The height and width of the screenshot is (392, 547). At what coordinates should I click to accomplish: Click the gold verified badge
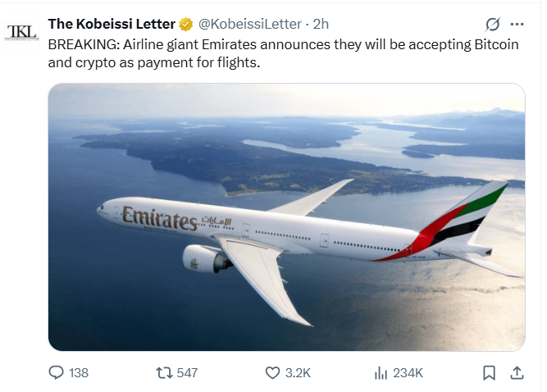point(185,24)
